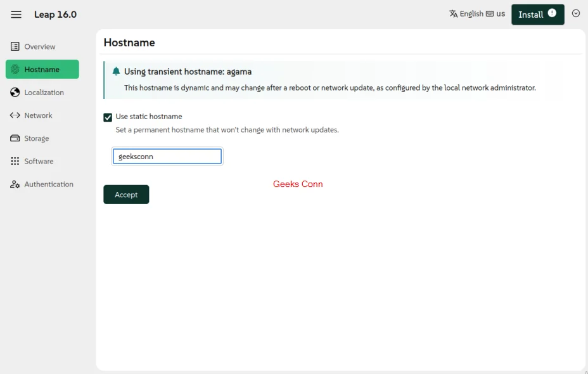588x374 pixels.
Task: Open Authentication via the user-gear icon
Action: [x=14, y=184]
